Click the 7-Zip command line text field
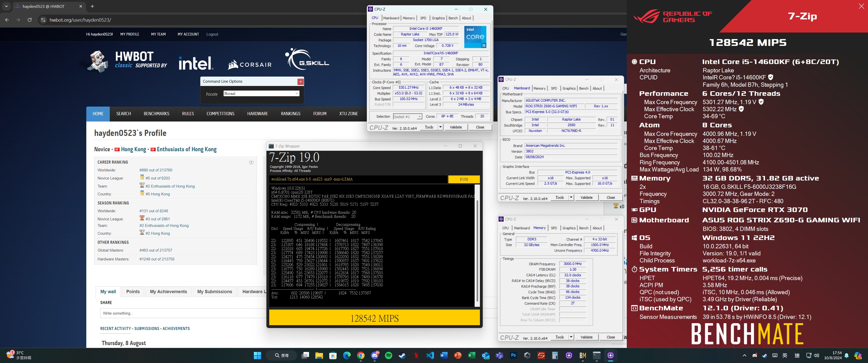 358,179
